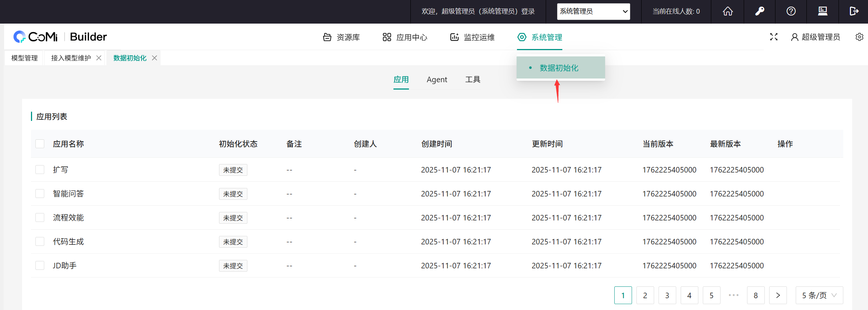Click the computer monitor icon

(823, 11)
